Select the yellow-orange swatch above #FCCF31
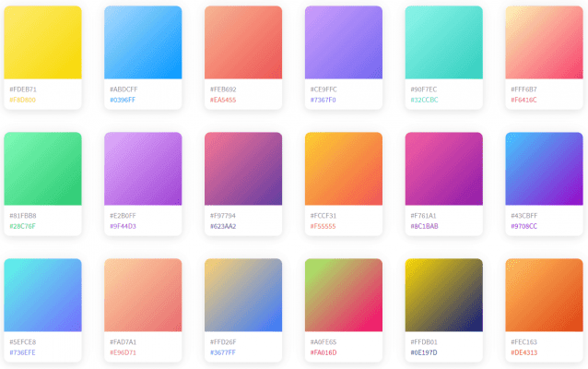588x369 pixels. click(344, 169)
